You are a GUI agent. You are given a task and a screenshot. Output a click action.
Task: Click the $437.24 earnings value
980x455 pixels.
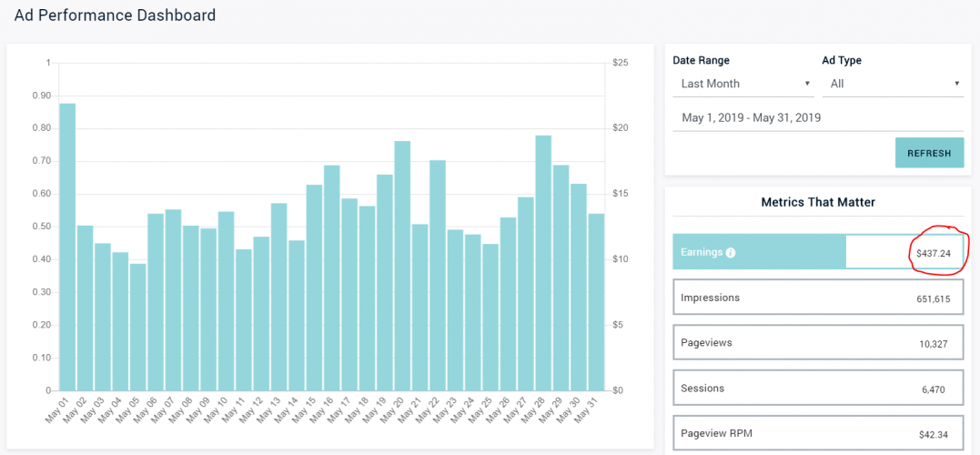pos(932,253)
